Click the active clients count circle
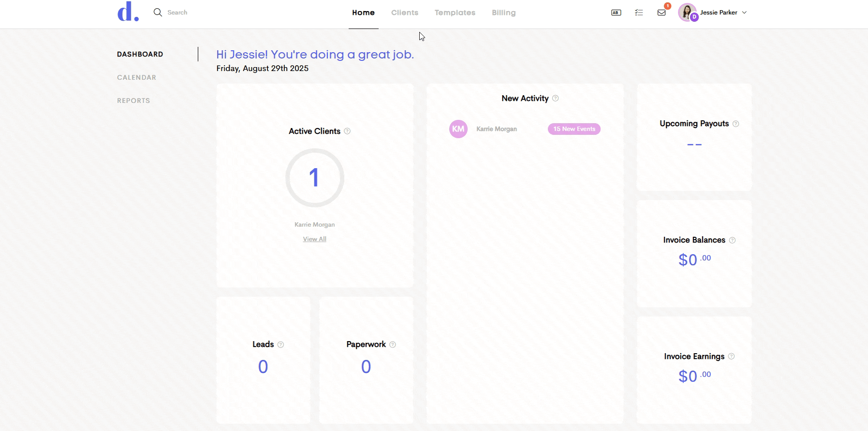Viewport: 868px width, 431px height. pos(315,178)
